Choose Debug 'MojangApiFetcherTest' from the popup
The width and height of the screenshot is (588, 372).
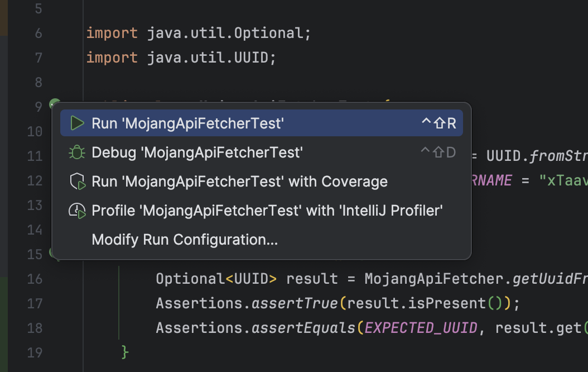pyautogui.click(x=197, y=152)
